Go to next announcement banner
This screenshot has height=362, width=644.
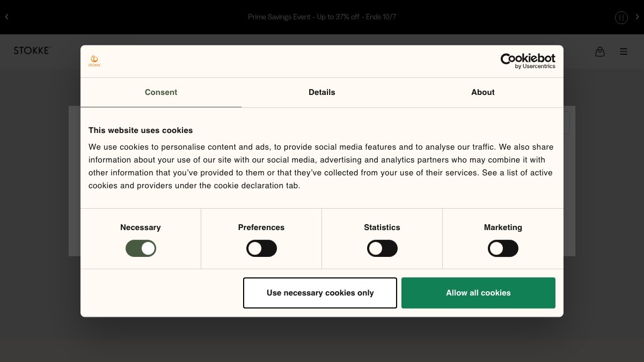(x=637, y=17)
